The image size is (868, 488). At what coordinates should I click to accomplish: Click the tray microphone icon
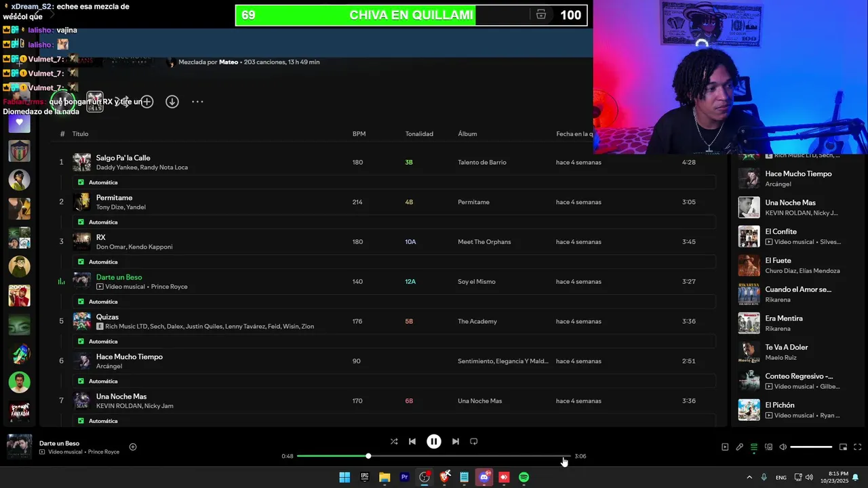pos(764,477)
